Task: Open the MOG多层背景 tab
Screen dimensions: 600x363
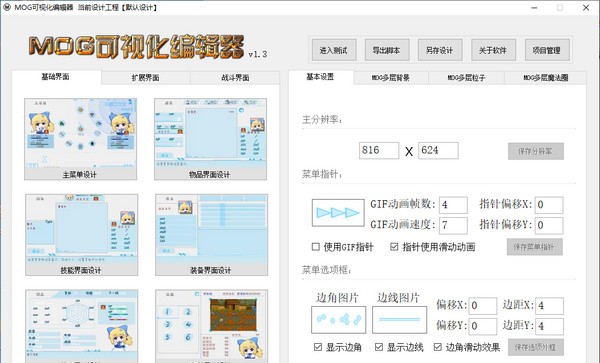Action: point(391,78)
